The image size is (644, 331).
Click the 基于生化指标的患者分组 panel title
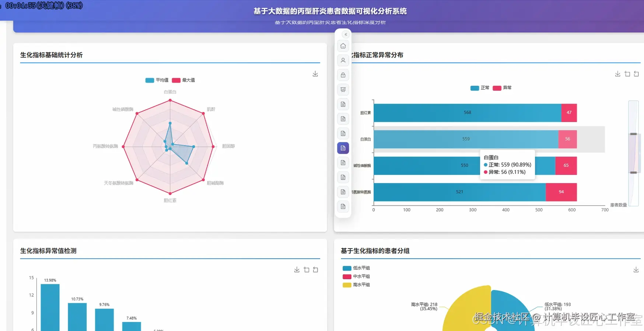[x=375, y=251]
